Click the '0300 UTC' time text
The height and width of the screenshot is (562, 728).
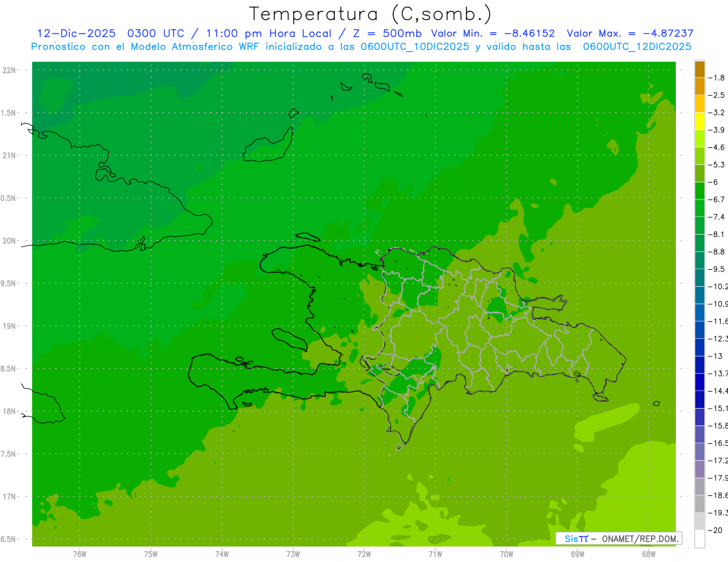[x=155, y=33]
